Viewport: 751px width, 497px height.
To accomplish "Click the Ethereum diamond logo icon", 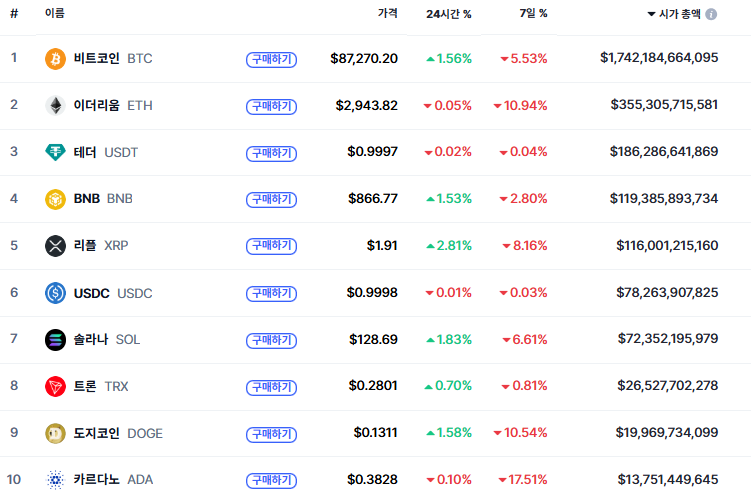I will point(55,105).
